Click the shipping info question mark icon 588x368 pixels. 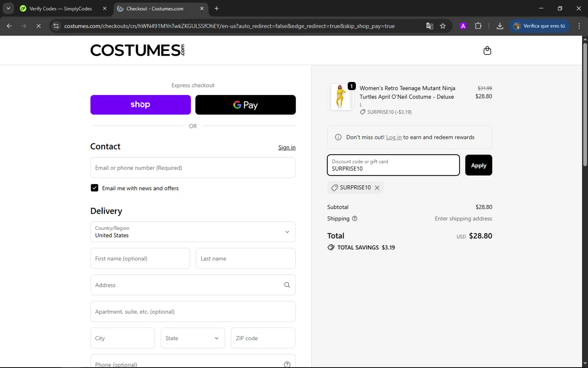coord(355,219)
